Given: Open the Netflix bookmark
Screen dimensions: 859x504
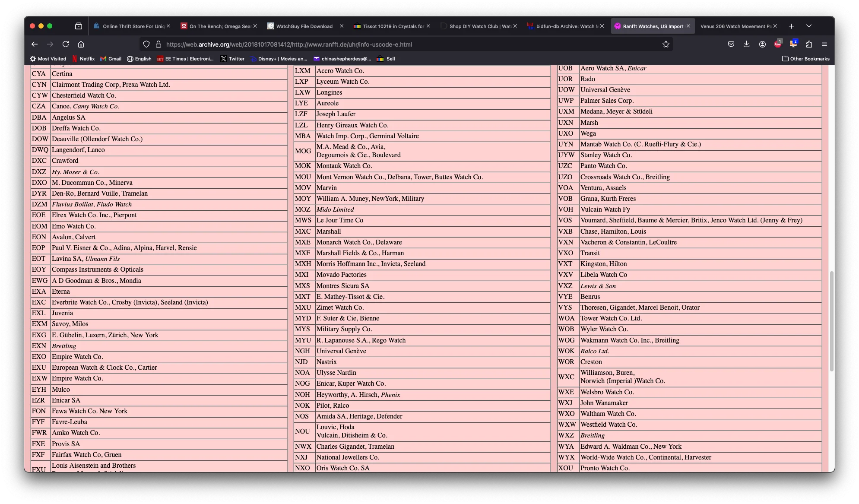Looking at the screenshot, I should click(x=83, y=59).
